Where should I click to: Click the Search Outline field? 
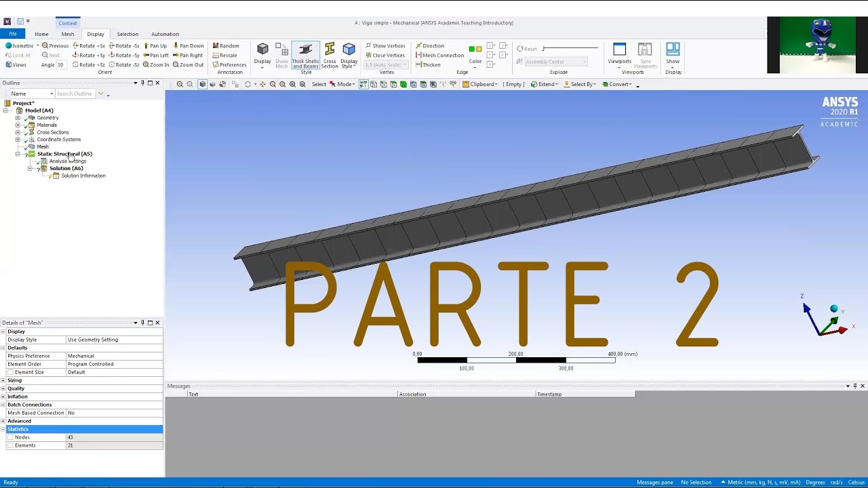75,94
